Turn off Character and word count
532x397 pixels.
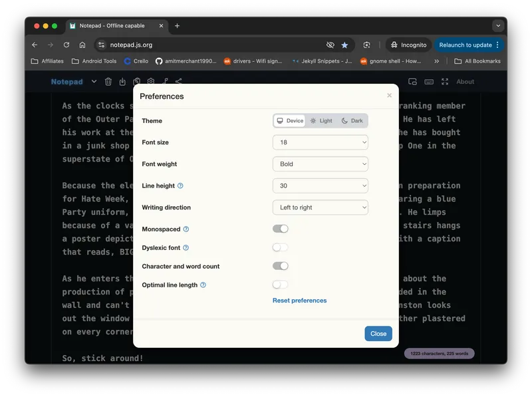[x=280, y=266]
